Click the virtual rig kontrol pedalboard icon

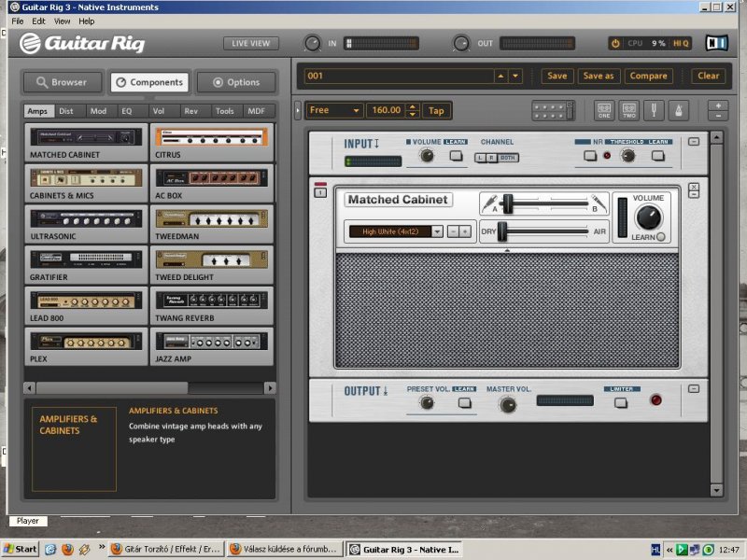pyautogui.click(x=553, y=110)
